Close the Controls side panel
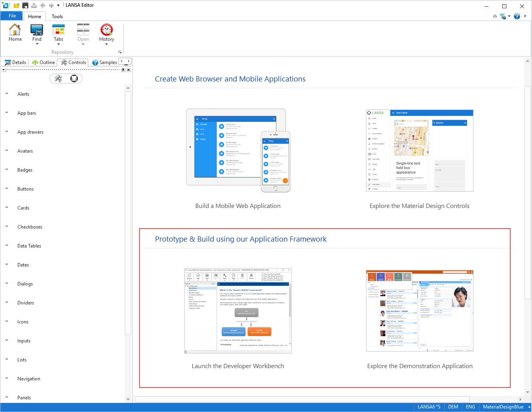 pyautogui.click(x=128, y=70)
